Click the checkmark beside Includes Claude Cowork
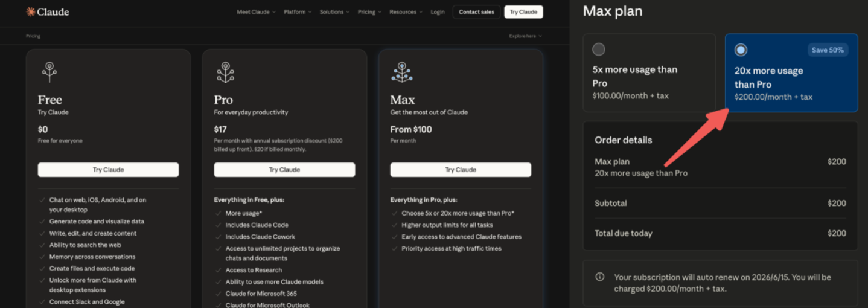The image size is (868, 308). pos(218,237)
